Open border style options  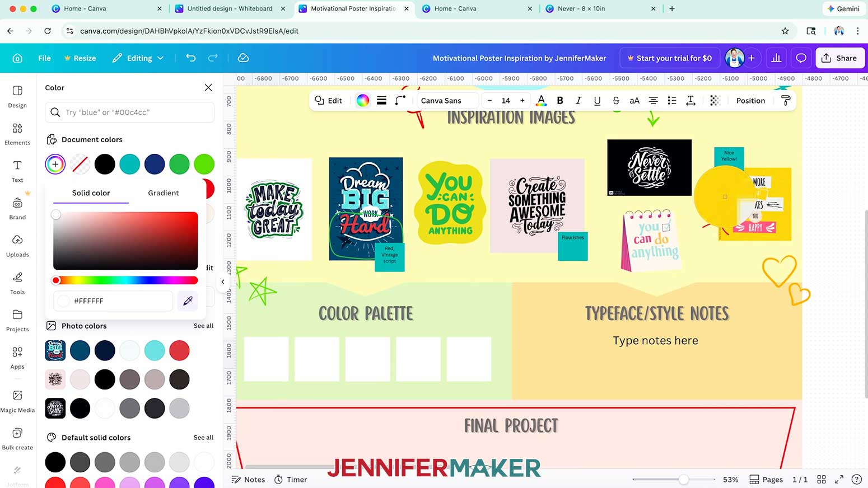[381, 100]
